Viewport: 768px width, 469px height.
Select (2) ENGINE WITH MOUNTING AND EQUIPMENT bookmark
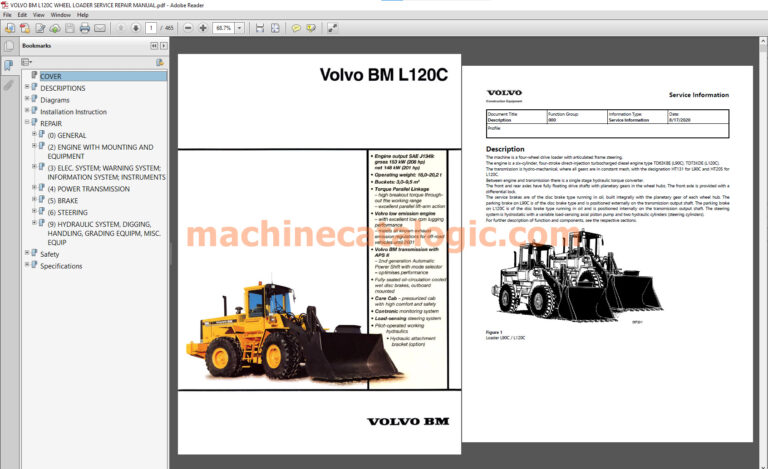coord(100,151)
